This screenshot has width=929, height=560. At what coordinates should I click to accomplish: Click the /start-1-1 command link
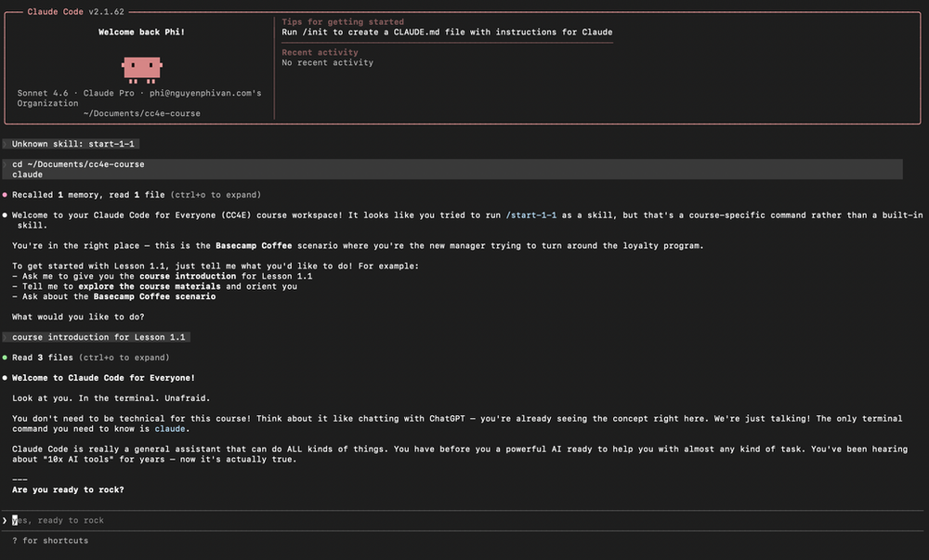[x=530, y=215]
